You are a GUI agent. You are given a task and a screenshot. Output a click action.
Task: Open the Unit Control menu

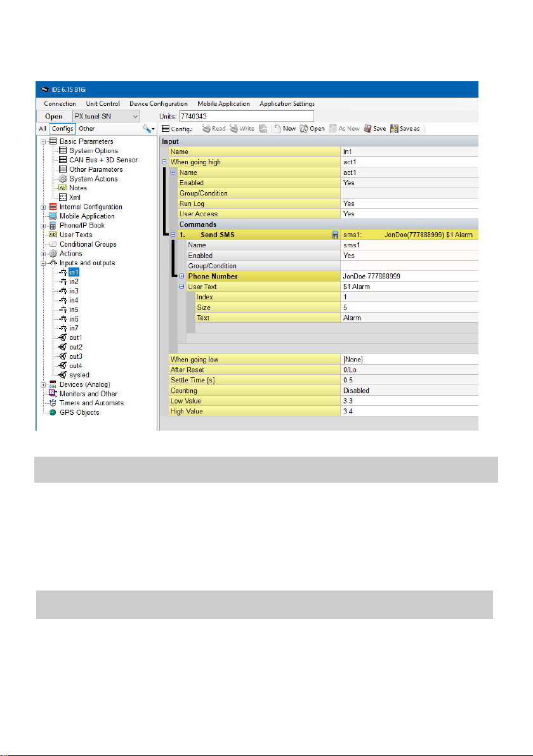[103, 103]
